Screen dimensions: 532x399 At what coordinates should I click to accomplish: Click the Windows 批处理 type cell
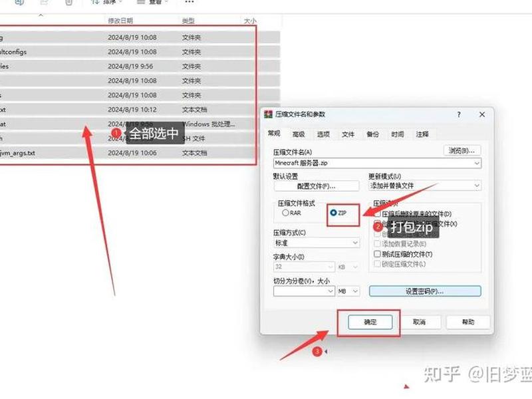(208, 124)
